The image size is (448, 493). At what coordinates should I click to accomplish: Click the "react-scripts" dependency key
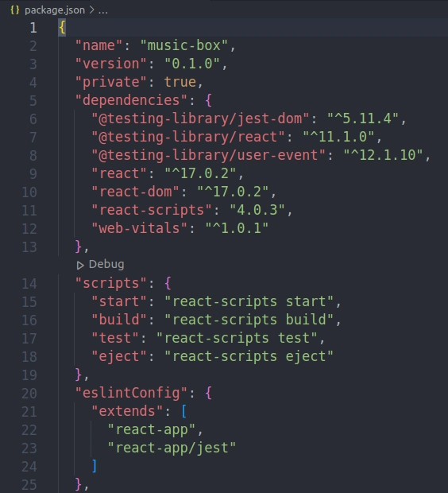[x=152, y=211]
